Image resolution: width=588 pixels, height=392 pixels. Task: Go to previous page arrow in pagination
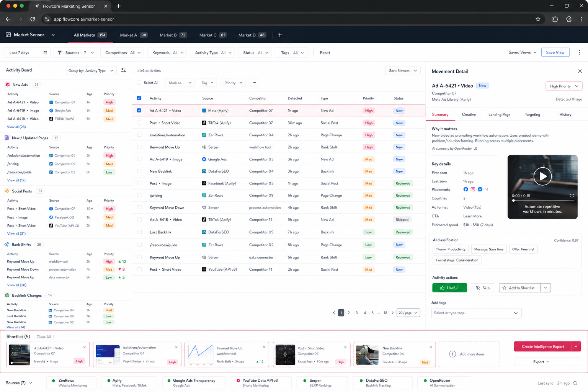tap(334, 313)
